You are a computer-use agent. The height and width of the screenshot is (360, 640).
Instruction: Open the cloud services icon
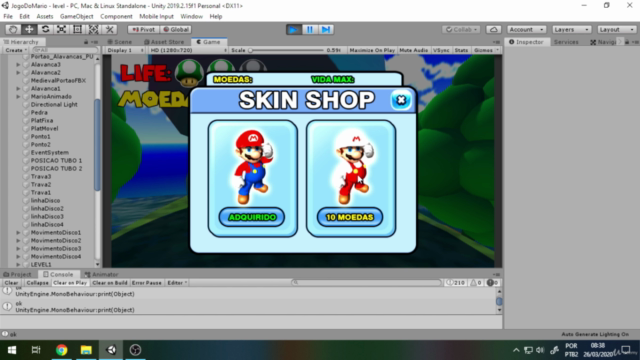pos(493,29)
